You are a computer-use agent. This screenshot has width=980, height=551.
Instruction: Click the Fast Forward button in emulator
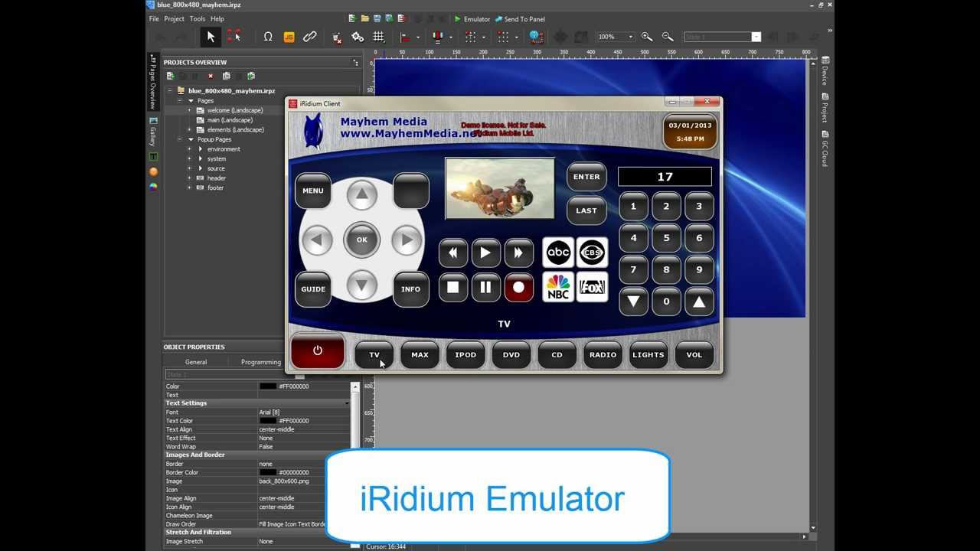pos(518,253)
